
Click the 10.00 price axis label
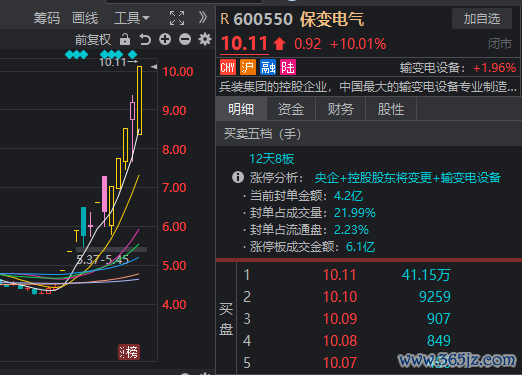(178, 72)
